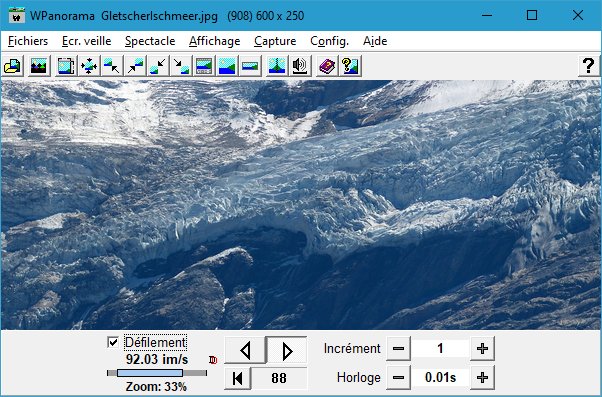Click the picture with control bar icon
Screen dimensions: 602x397
pyautogui.click(x=204, y=66)
